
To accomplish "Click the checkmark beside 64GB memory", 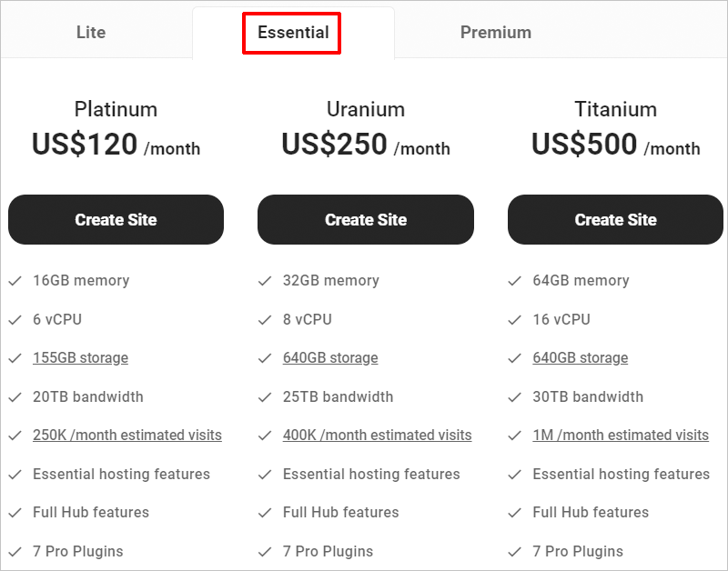I will (x=514, y=280).
